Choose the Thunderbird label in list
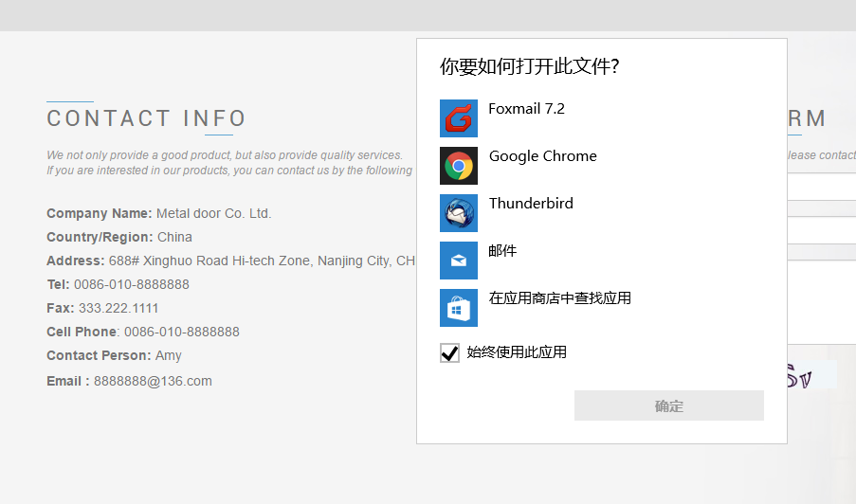 click(x=531, y=204)
